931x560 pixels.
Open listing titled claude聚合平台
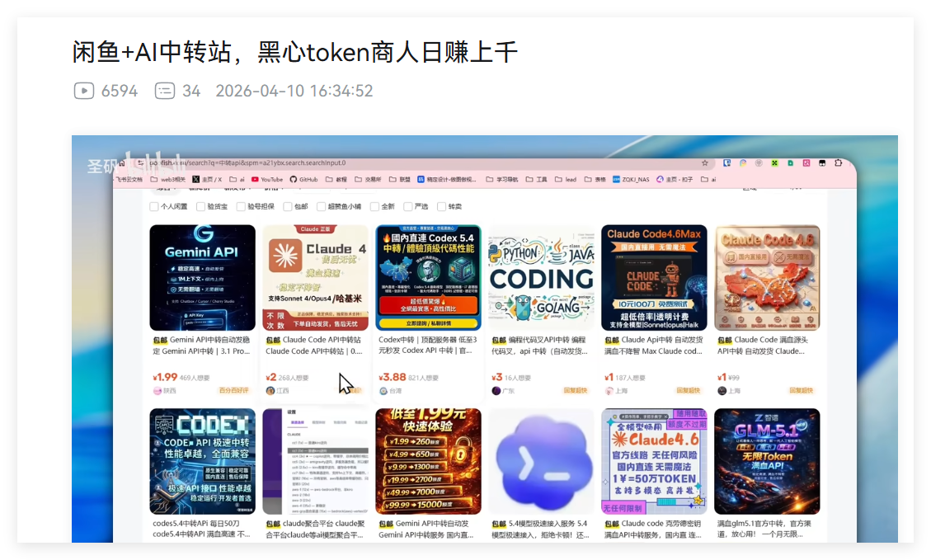point(315,529)
